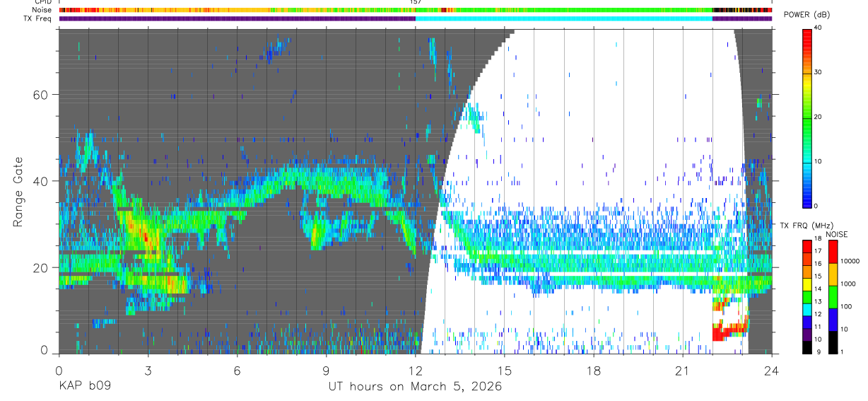
Task: Click the 15 hour tick label on the time axis
Action: coord(505,371)
